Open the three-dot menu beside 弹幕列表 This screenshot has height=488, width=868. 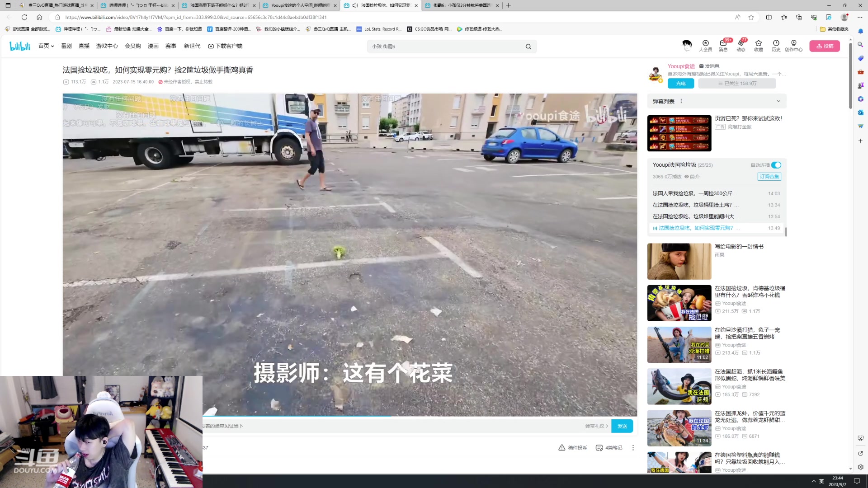(x=680, y=101)
